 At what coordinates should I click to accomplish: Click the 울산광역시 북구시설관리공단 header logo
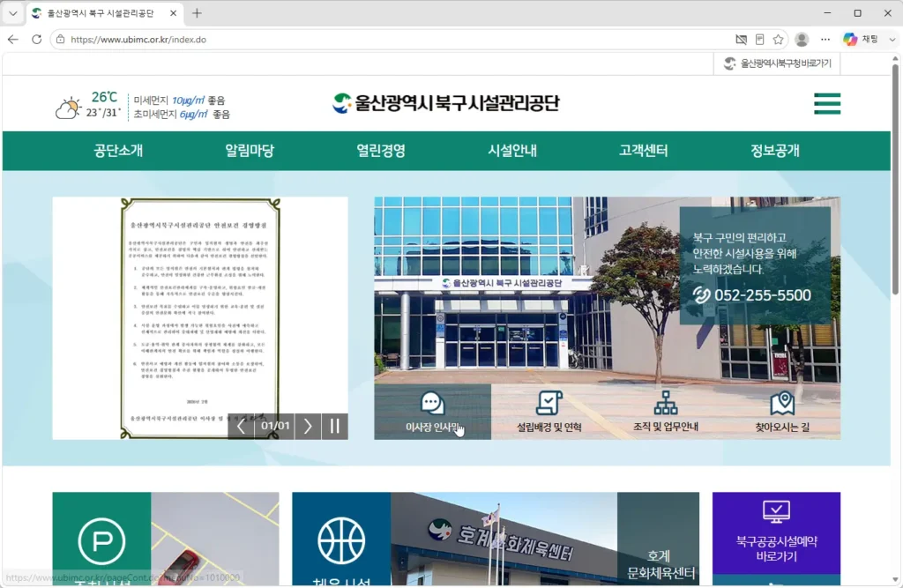[x=446, y=103]
